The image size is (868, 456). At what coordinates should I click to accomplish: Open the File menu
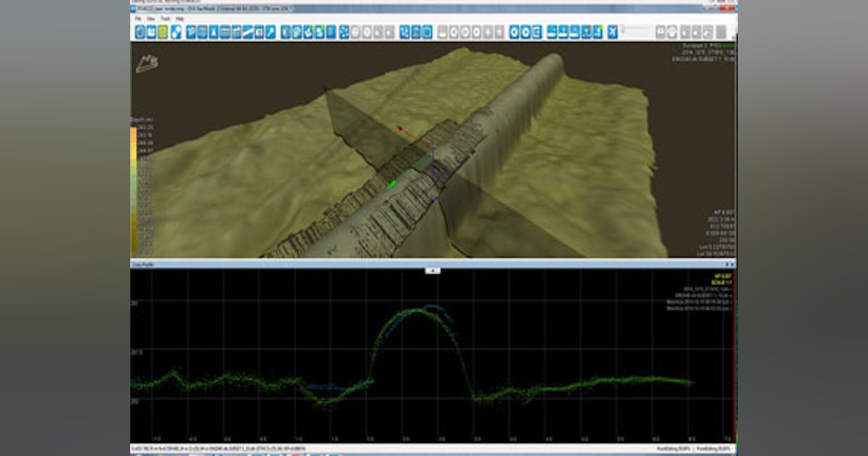coord(137,18)
